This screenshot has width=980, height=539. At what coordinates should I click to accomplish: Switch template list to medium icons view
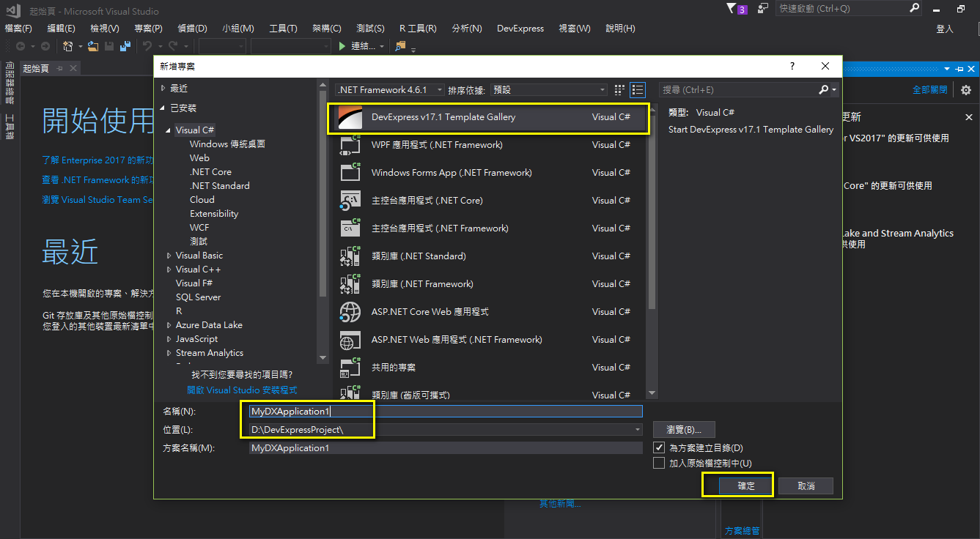(x=638, y=89)
